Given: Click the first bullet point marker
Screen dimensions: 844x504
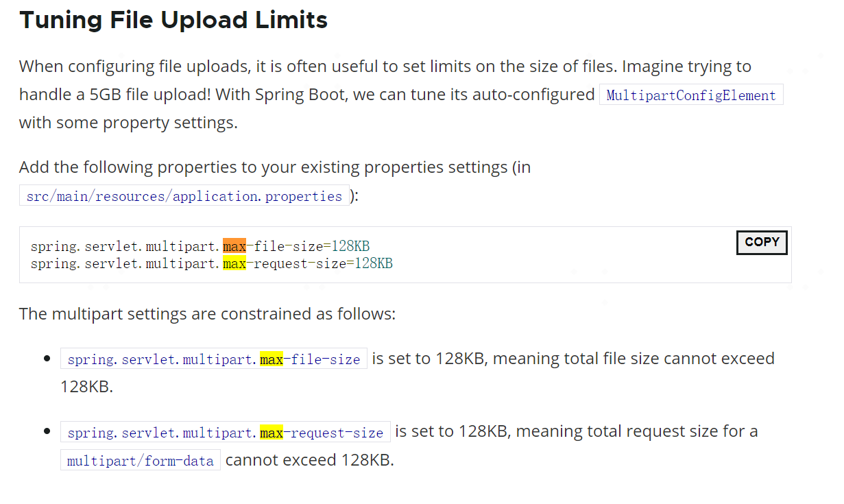Looking at the screenshot, I should [47, 359].
